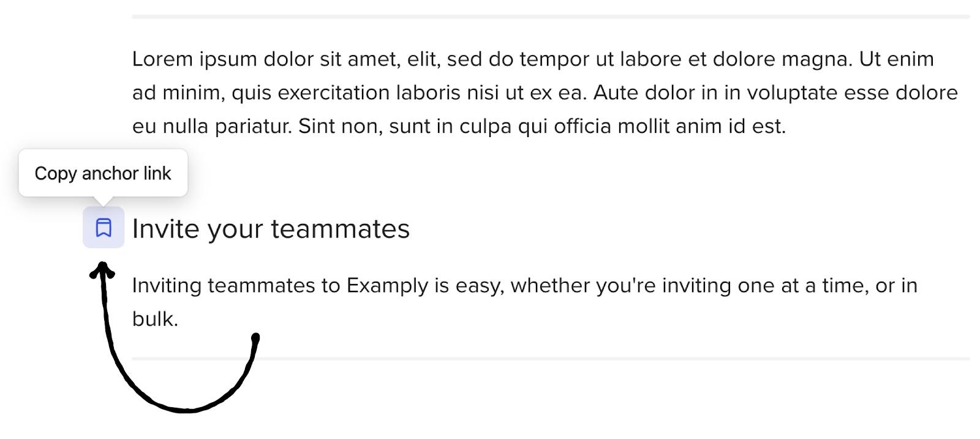The width and height of the screenshot is (980, 439).
Task: Click "teammates" in the section heading
Action: [340, 229]
